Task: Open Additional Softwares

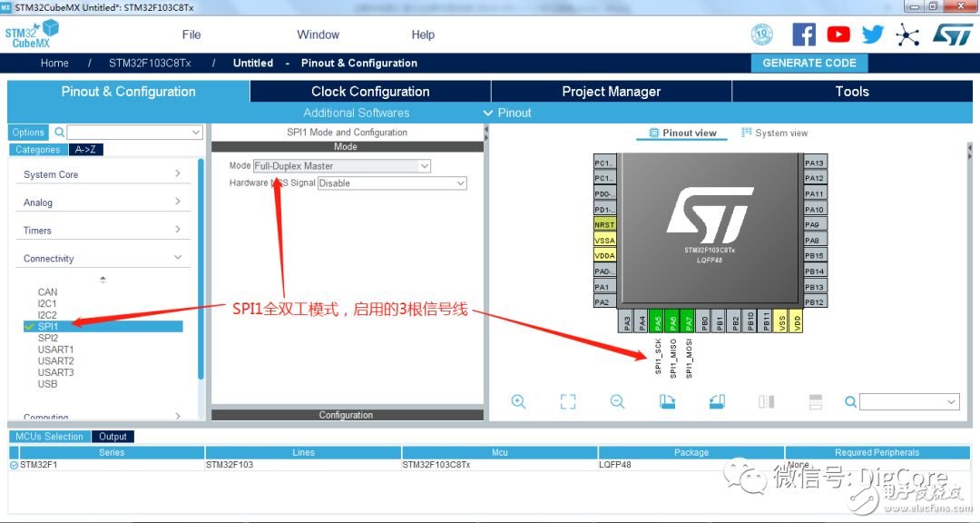Action: [357, 113]
